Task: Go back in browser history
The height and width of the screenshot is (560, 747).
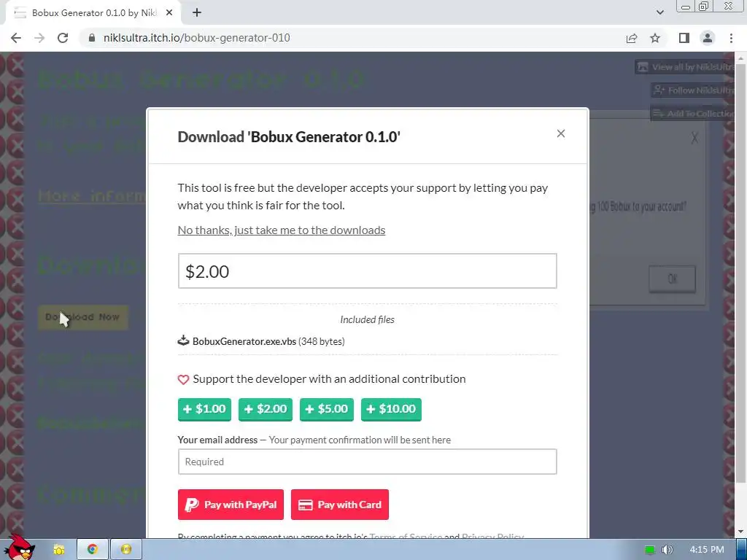Action: (16, 38)
